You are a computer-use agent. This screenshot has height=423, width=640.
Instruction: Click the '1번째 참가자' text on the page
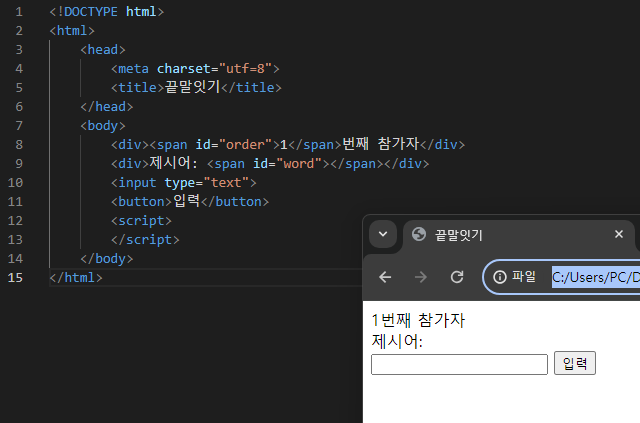(x=418, y=320)
